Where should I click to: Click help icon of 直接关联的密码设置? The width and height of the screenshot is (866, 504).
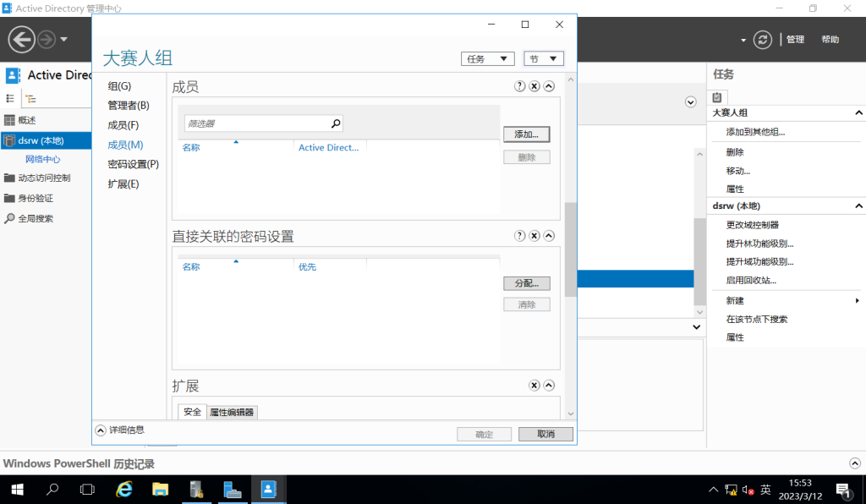tap(519, 236)
